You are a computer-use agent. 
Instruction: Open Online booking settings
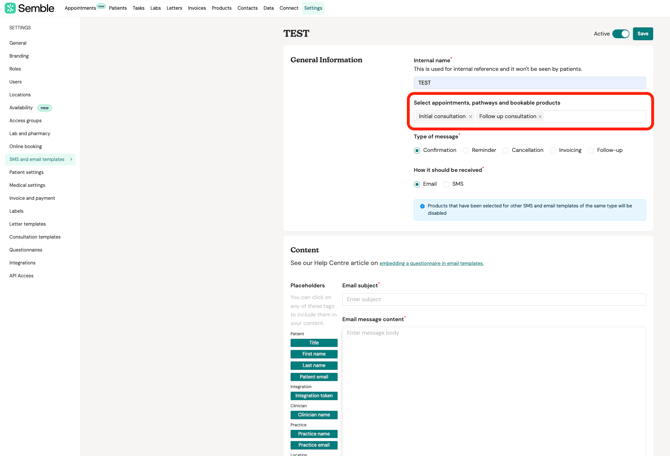pyautogui.click(x=26, y=147)
